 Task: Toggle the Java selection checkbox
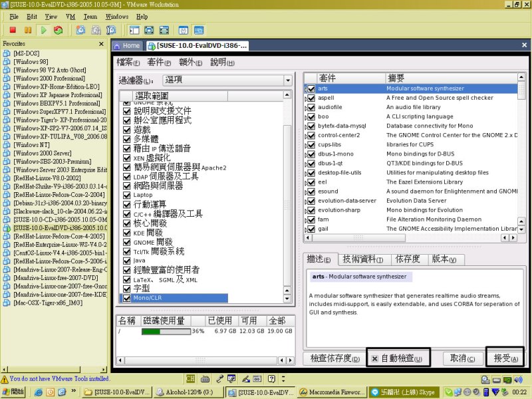[126, 261]
